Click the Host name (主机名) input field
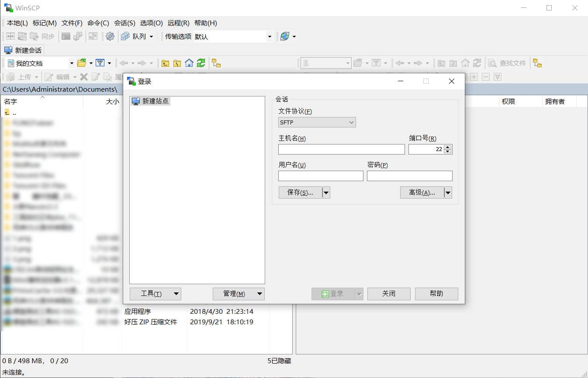The image size is (588, 378). pyautogui.click(x=342, y=149)
